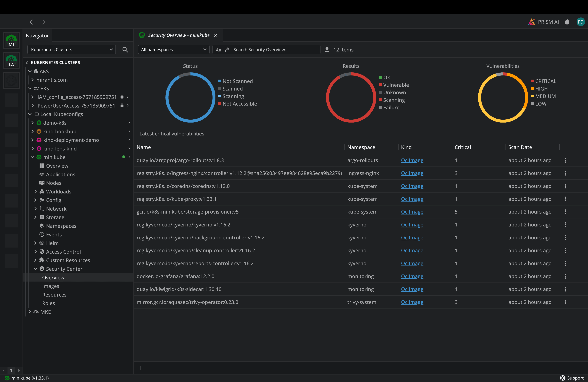Click the navigator search magnifier icon
This screenshot has width=588, height=382.
pyautogui.click(x=125, y=50)
